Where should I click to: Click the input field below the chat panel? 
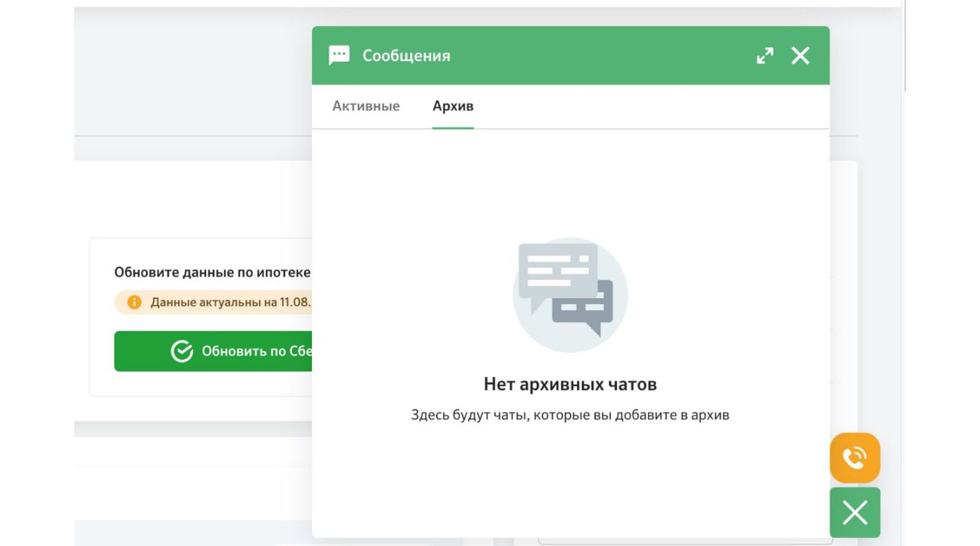(685, 542)
